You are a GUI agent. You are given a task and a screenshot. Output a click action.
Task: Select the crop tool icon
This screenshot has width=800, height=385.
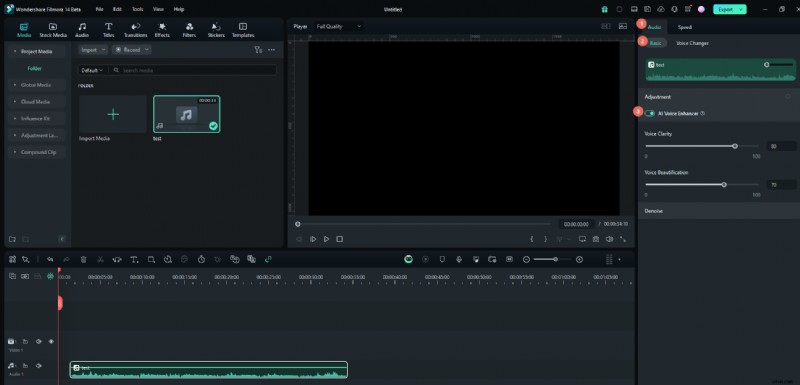pos(151,260)
